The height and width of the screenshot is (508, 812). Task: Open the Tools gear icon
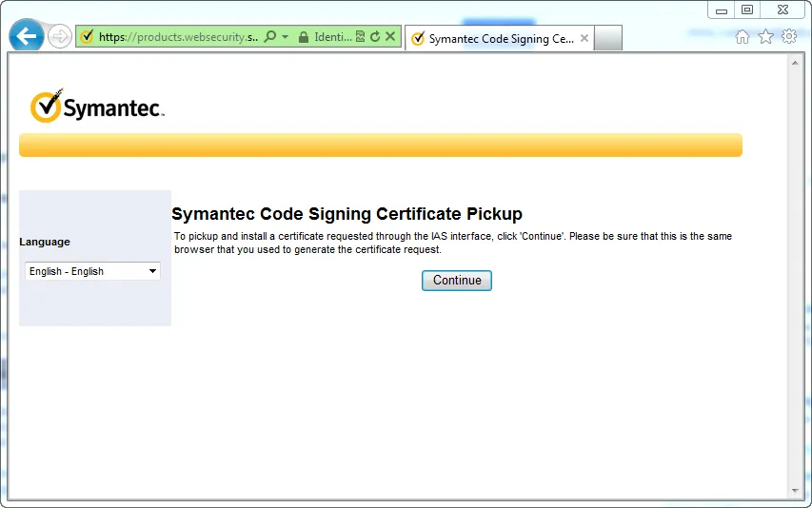pyautogui.click(x=789, y=36)
